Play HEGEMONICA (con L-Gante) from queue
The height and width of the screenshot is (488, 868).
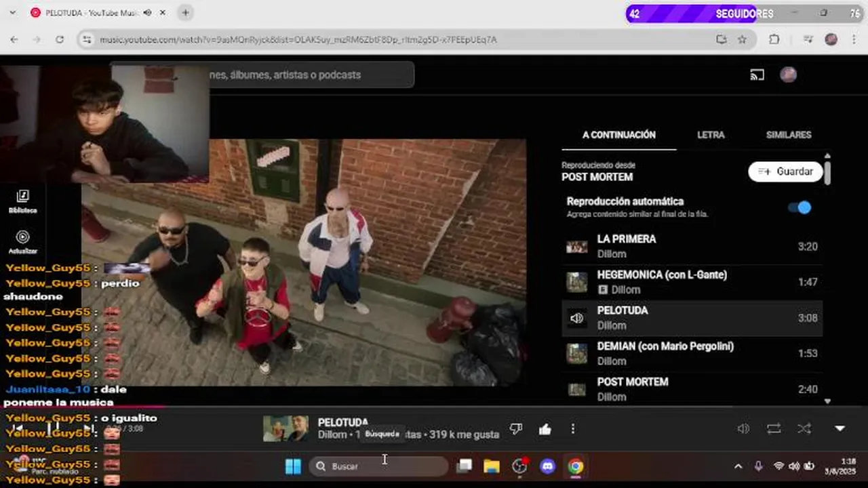[692, 282]
